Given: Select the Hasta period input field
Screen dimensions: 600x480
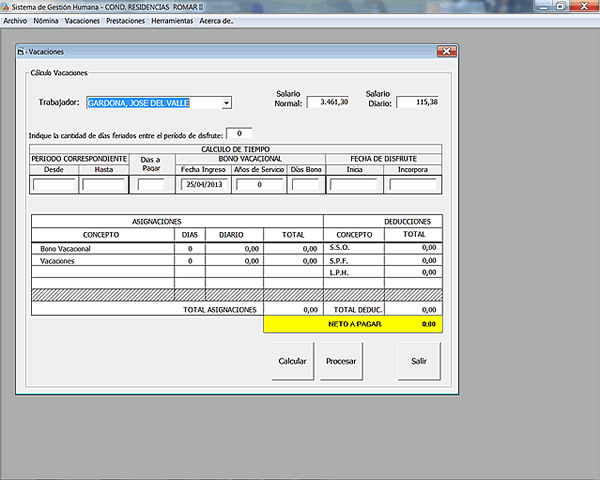Looking at the screenshot, I should click(x=104, y=185).
